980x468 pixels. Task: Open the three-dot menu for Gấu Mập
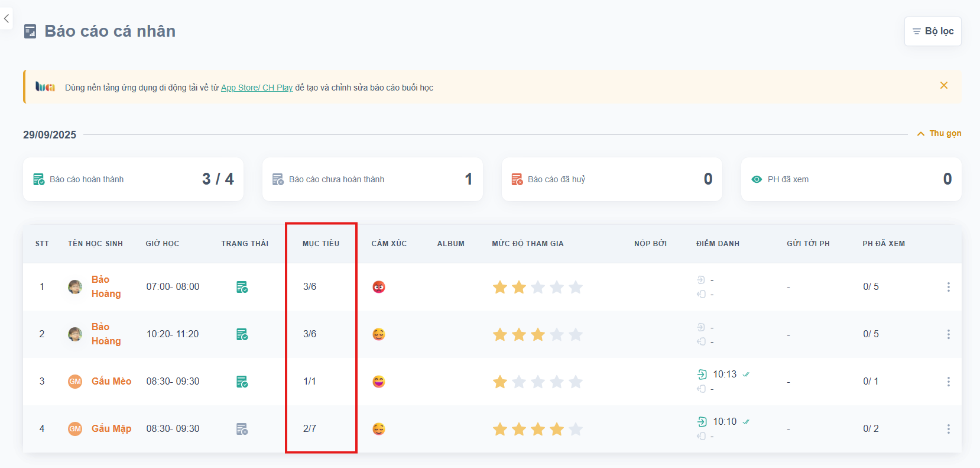(x=948, y=429)
